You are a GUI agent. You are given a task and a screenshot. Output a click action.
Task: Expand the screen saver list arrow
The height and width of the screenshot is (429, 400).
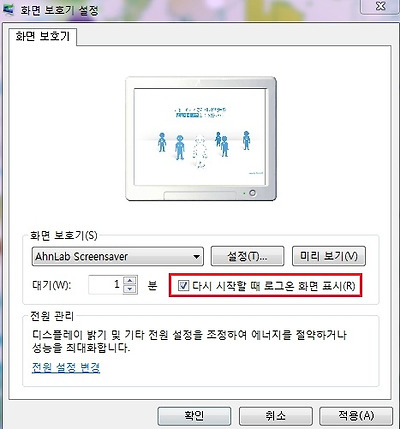pos(196,257)
